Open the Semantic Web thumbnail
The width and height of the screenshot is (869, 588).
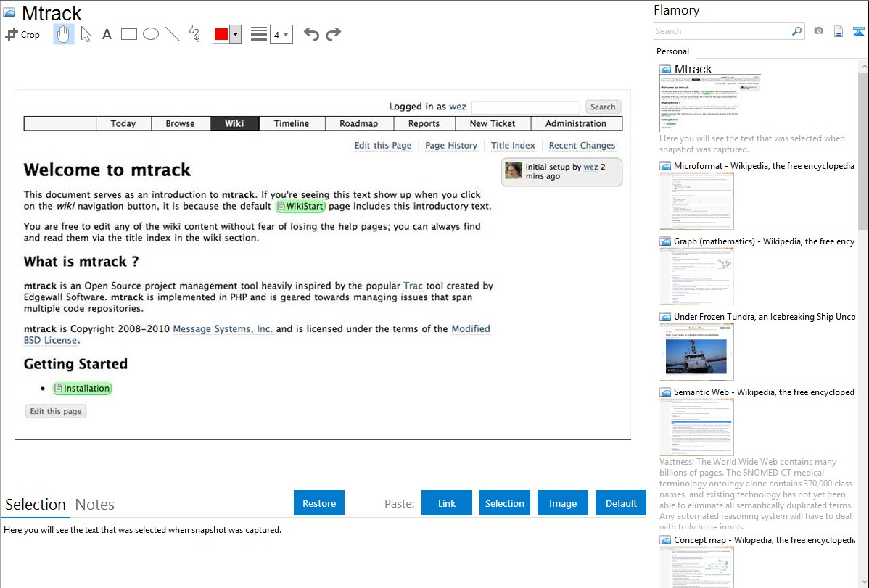point(696,427)
